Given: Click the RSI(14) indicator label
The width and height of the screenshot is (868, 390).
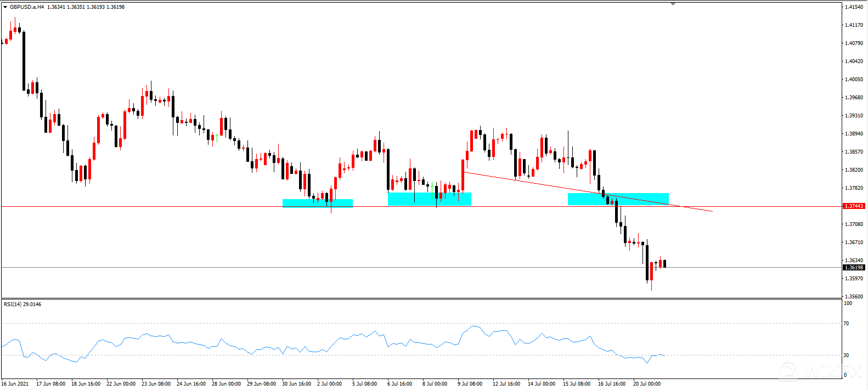Looking at the screenshot, I should pyautogui.click(x=22, y=304).
